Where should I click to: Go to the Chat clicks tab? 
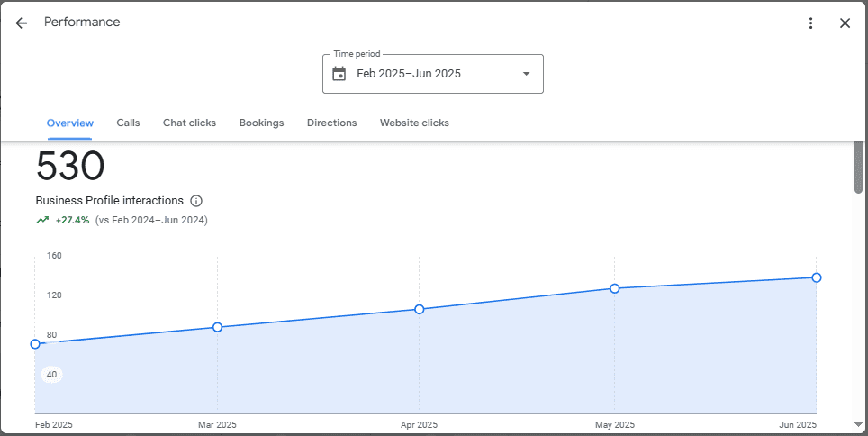(189, 123)
